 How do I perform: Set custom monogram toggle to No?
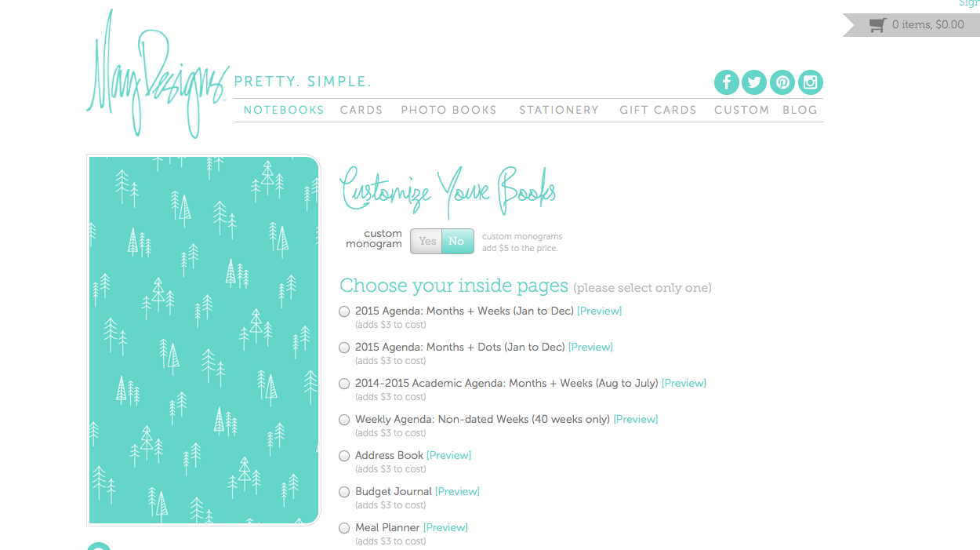click(x=457, y=242)
